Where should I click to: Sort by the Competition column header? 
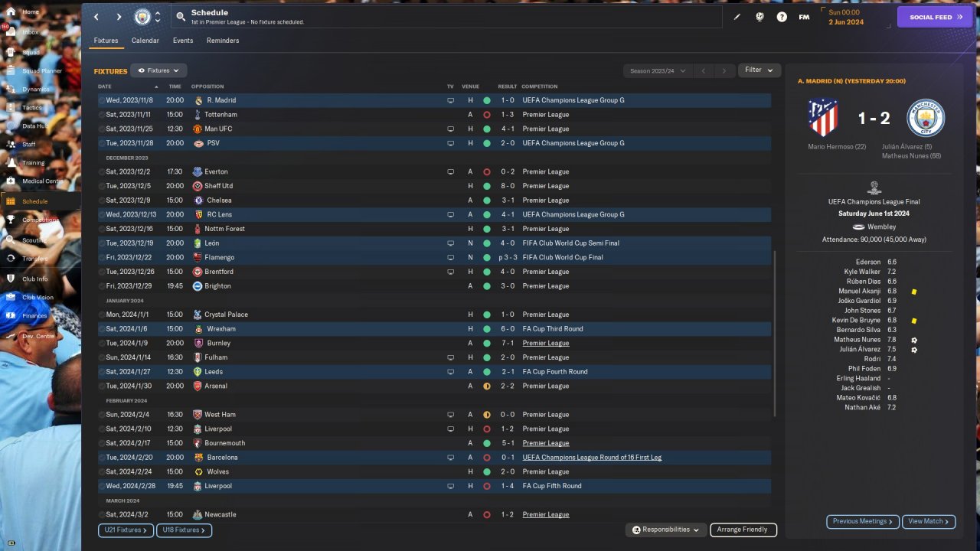pos(540,86)
